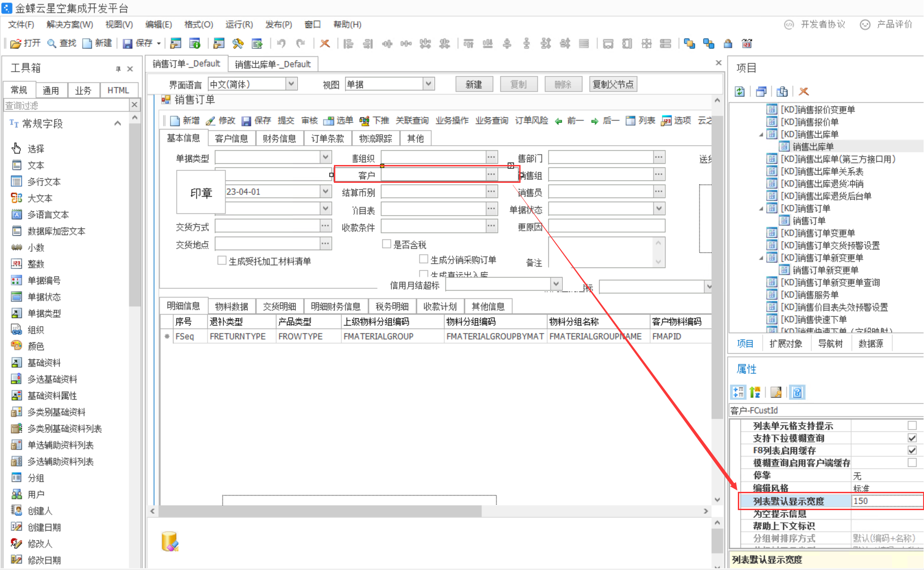The image size is (924, 570).
Task: Collapse the [KD]销售订单 tree node
Action: 761,208
